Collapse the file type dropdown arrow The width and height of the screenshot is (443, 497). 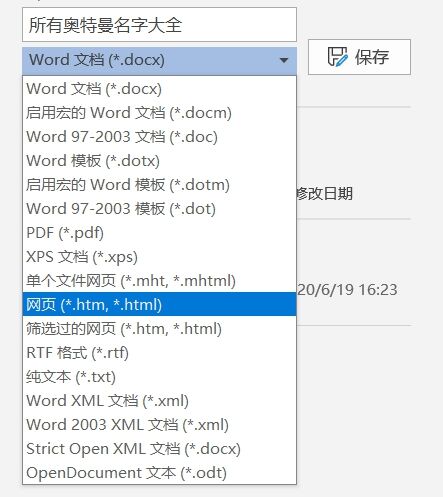[x=284, y=60]
